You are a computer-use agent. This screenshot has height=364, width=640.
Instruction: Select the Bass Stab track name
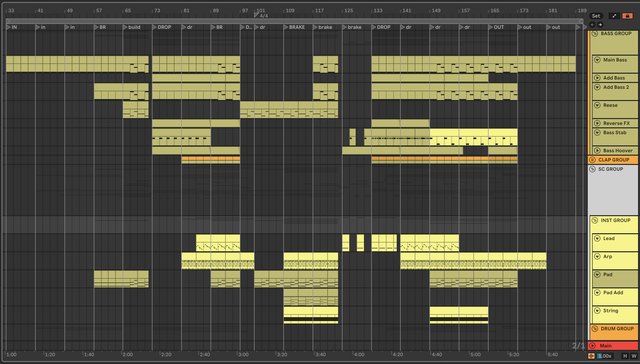[615, 132]
